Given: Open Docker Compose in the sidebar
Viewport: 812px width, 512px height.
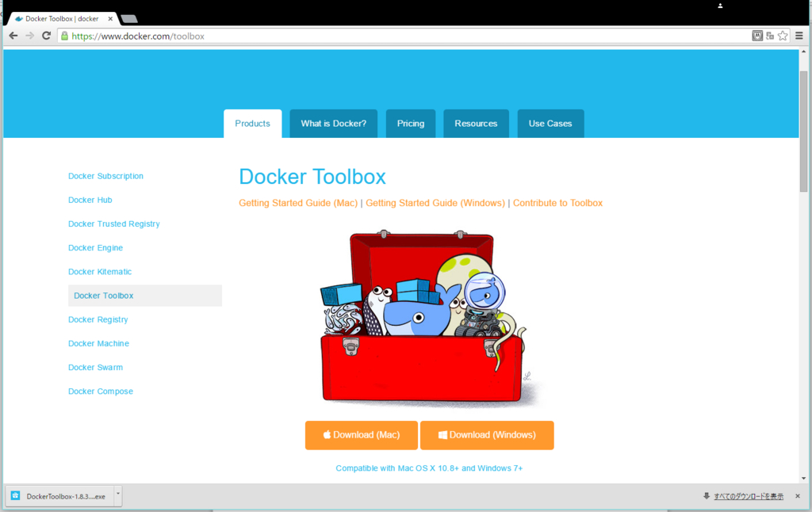Looking at the screenshot, I should tap(101, 391).
